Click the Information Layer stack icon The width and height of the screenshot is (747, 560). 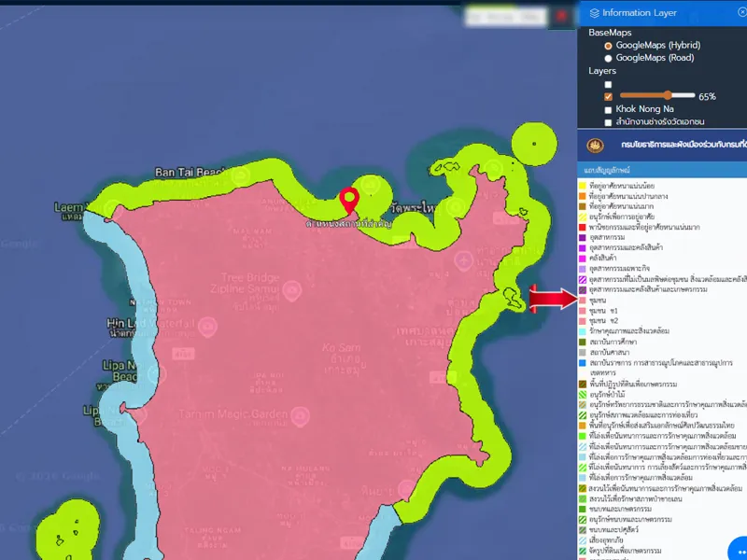(x=595, y=13)
